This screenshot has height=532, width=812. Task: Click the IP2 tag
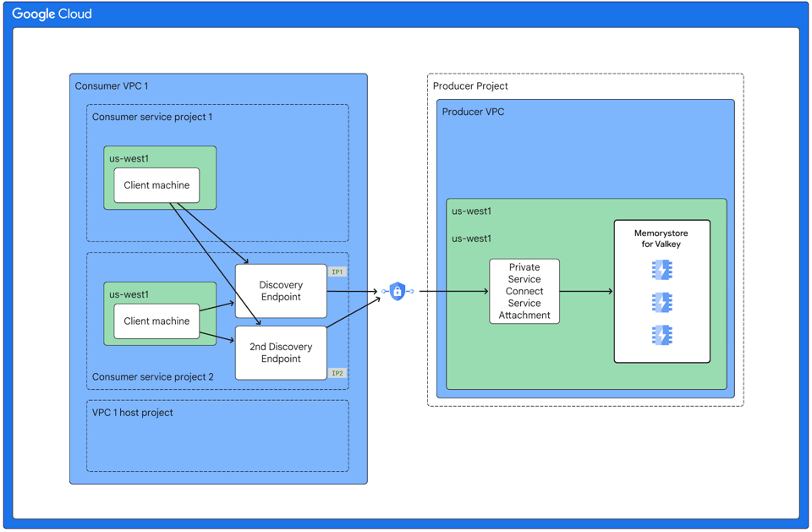click(x=337, y=373)
